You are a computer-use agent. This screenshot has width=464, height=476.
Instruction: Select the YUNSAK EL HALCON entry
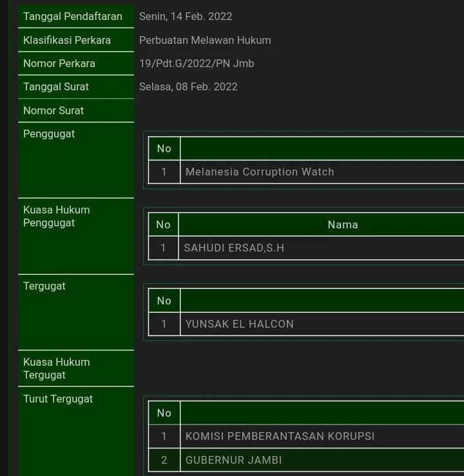click(x=239, y=324)
